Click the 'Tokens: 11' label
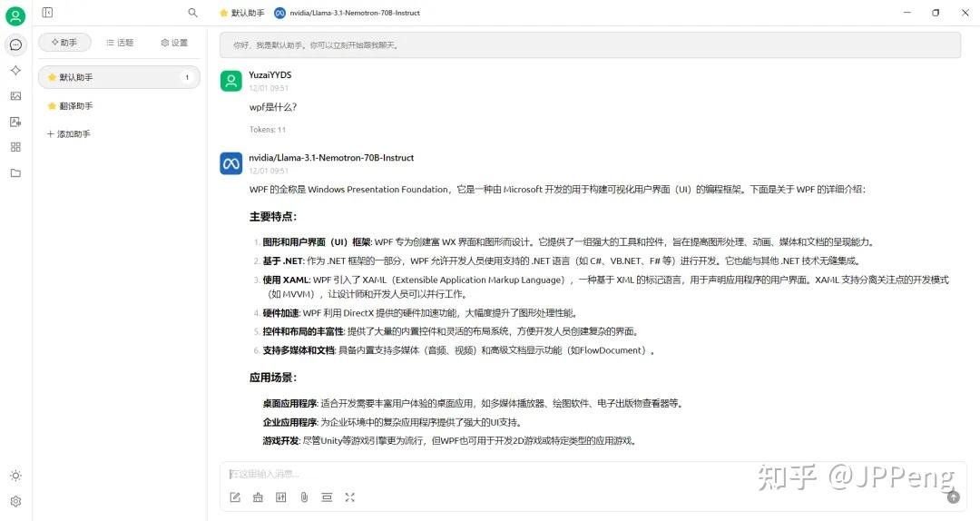 pos(268,130)
